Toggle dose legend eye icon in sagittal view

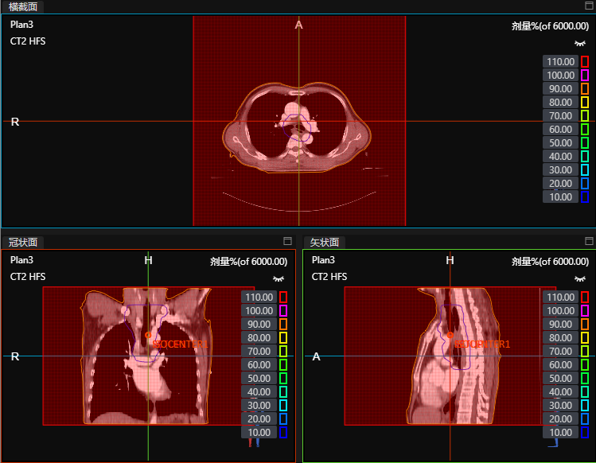(580, 279)
